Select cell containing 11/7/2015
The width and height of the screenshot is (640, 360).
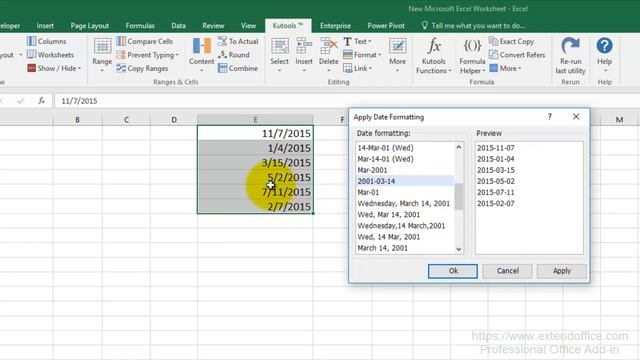click(x=255, y=133)
